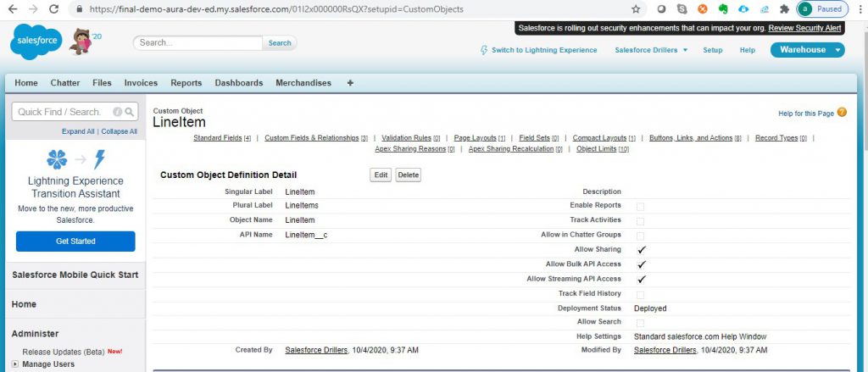This screenshot has height=372, width=868.
Task: Click the Quick Find info icon
Action: [x=117, y=112]
